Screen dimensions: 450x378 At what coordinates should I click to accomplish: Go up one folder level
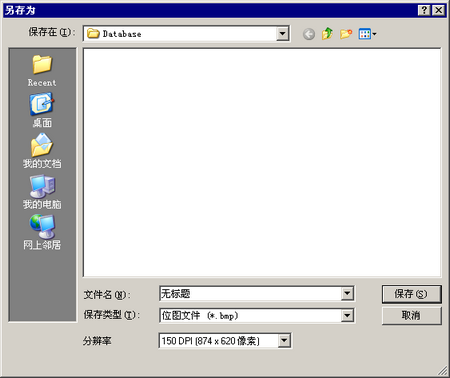point(327,34)
